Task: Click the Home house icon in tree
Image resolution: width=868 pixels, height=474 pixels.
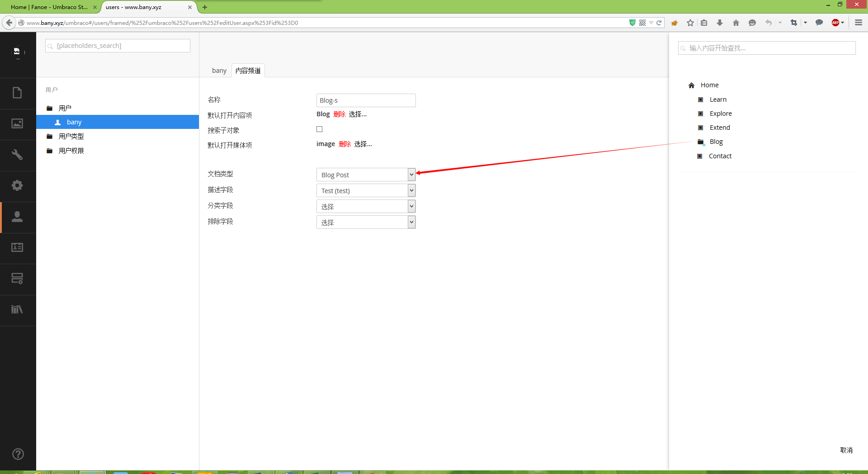Action: click(691, 85)
